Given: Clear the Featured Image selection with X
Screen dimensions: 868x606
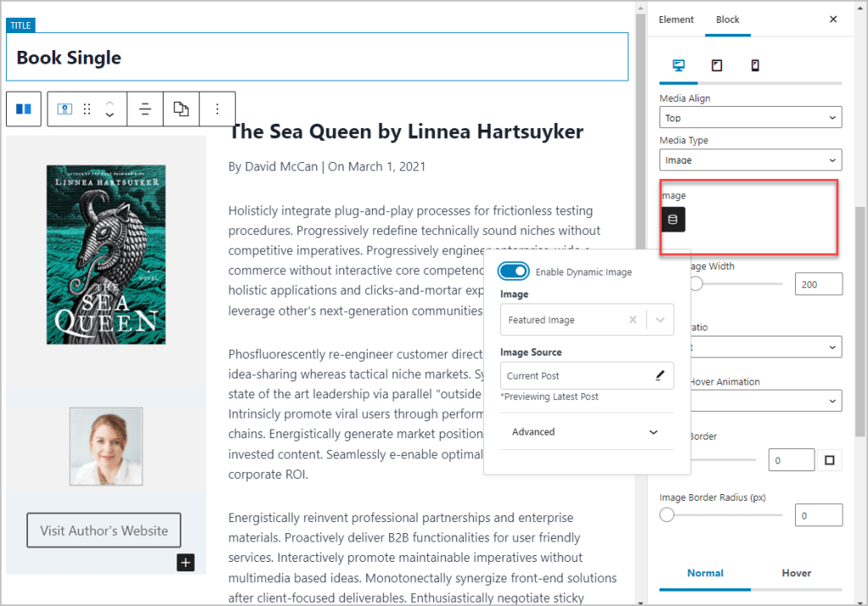Looking at the screenshot, I should pos(632,320).
